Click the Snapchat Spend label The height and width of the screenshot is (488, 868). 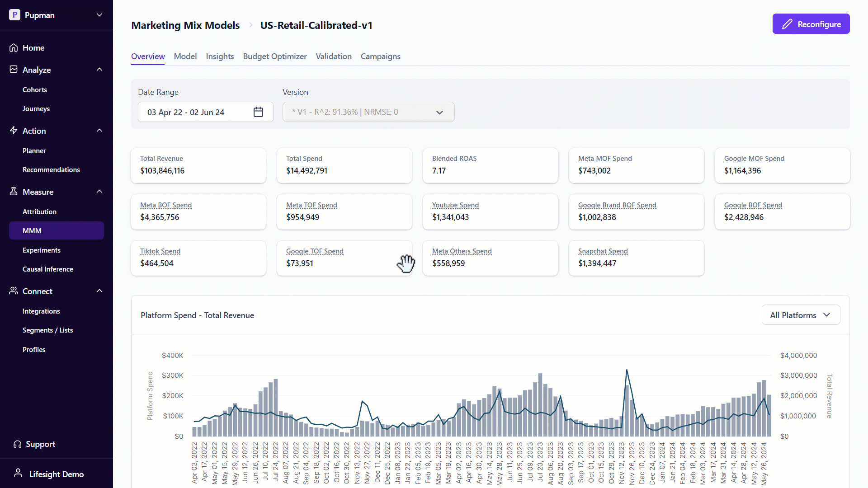603,251
